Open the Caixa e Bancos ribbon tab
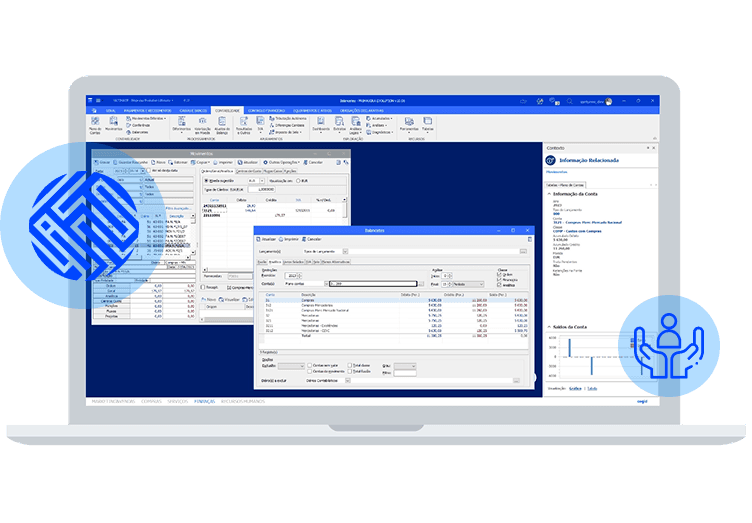 [x=194, y=111]
